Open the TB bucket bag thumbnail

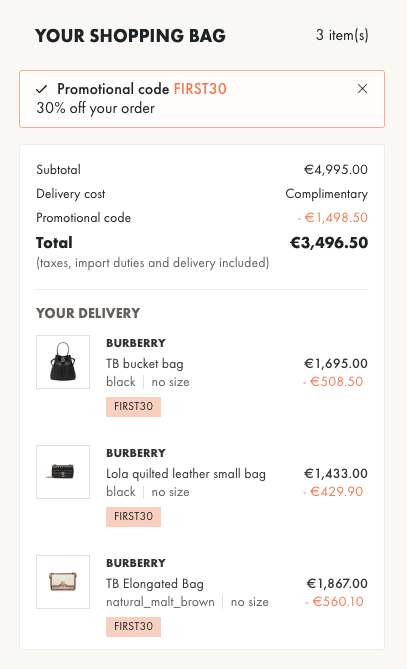click(x=63, y=362)
